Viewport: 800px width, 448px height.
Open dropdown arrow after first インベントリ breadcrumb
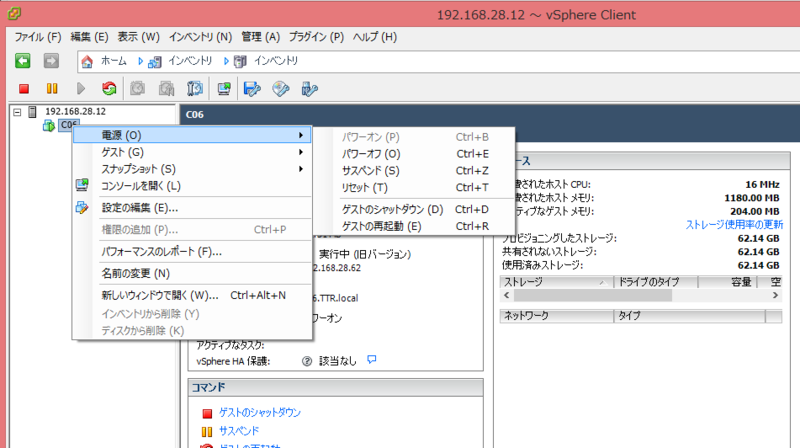(226, 61)
